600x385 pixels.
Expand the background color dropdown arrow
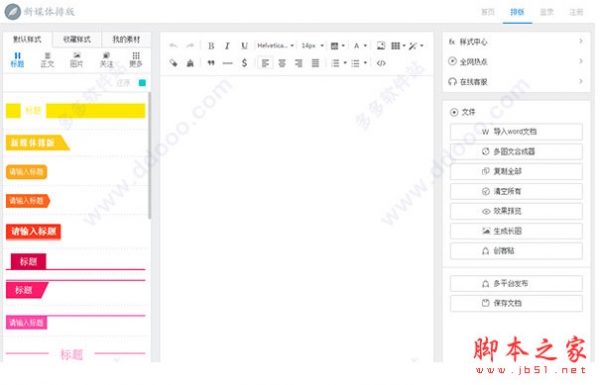click(x=343, y=46)
